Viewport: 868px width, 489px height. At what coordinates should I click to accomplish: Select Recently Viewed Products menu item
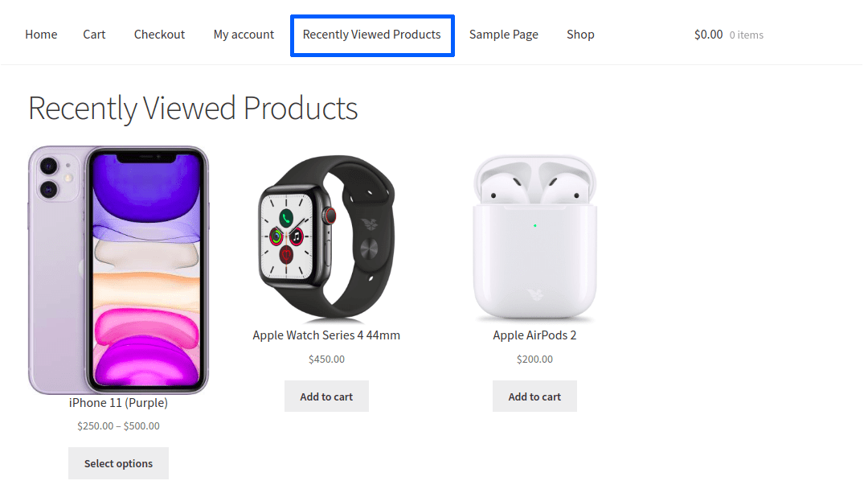tap(371, 35)
